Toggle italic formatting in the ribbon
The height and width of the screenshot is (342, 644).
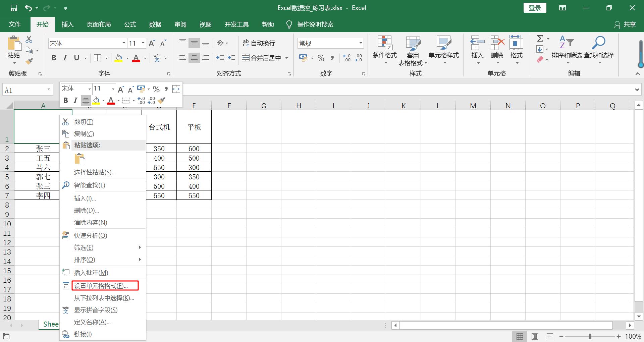click(x=65, y=58)
